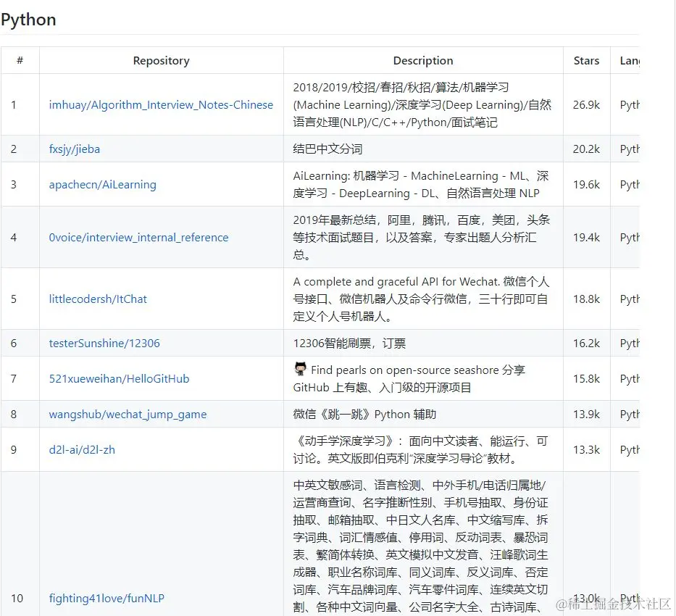Open the d2l-ai/d2l-zh repository
676x616 pixels.
pos(82,449)
